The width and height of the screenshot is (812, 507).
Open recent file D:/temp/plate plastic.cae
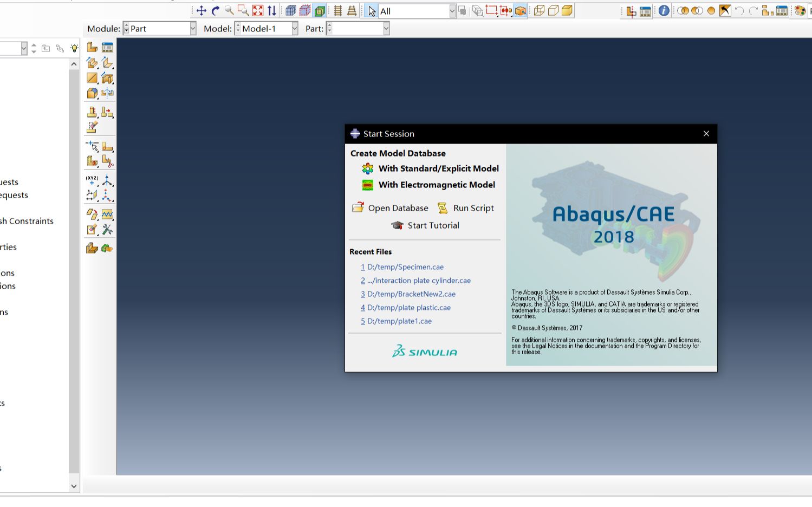click(x=406, y=308)
